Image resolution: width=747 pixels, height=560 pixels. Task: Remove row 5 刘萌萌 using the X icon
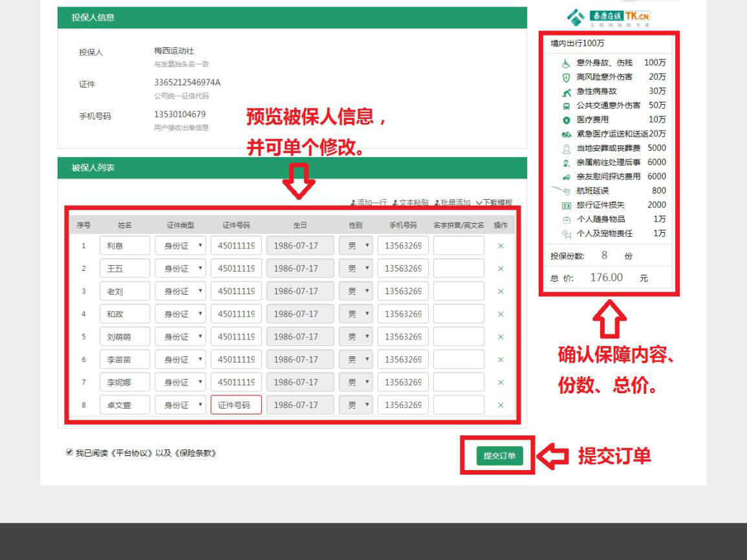pyautogui.click(x=501, y=337)
